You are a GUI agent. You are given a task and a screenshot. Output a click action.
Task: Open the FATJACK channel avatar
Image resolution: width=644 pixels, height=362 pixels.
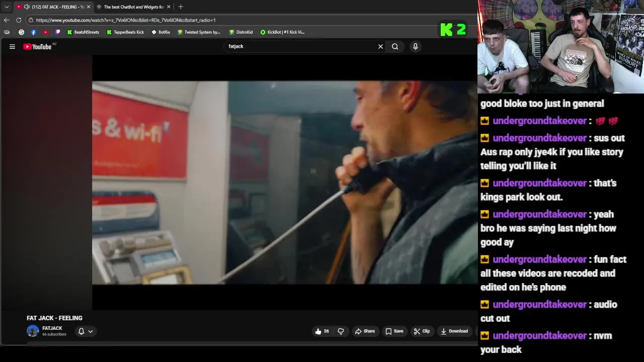[33, 331]
